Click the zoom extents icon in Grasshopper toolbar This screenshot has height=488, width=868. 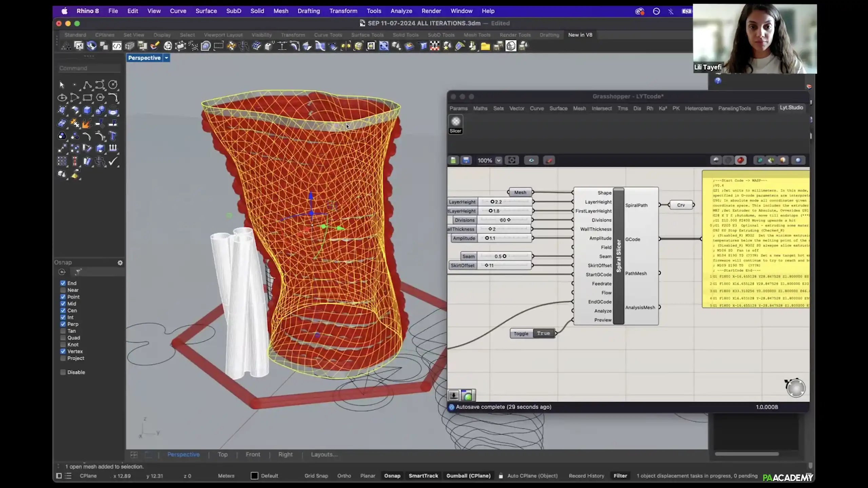tap(512, 160)
